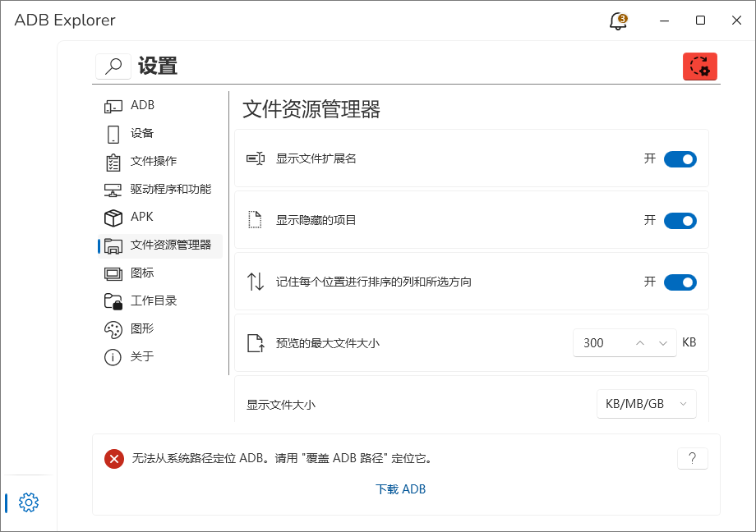This screenshot has height=532, width=756.
Task: Click the up-down sort arrows icon
Action: pos(255,282)
